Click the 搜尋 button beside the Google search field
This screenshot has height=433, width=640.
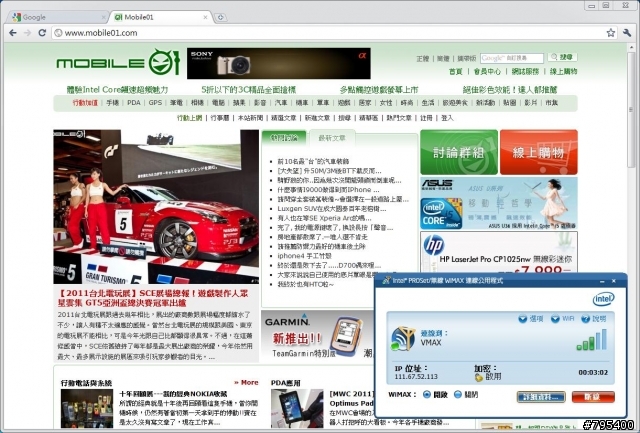pyautogui.click(x=562, y=57)
